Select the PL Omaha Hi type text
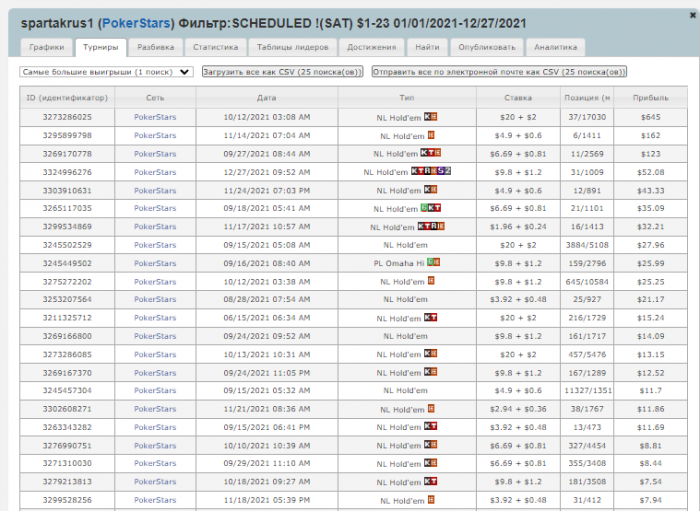700x511 pixels. click(399, 263)
